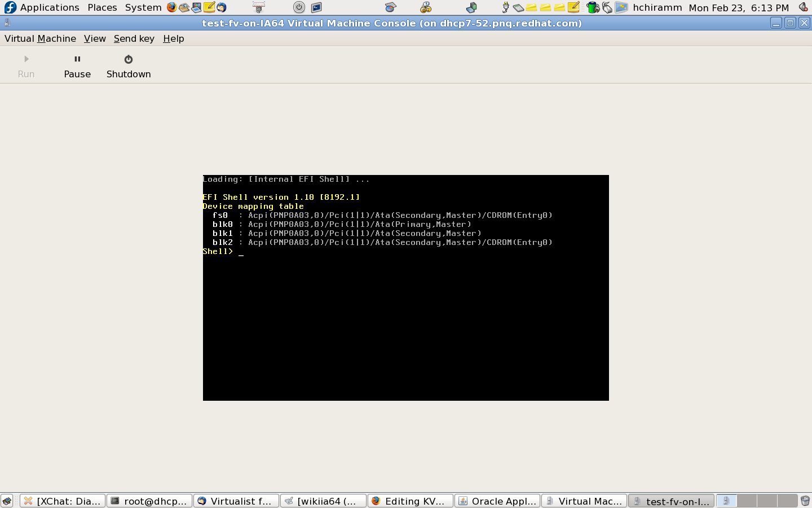Switch to root@dhcp terminal in taskbar

tap(149, 501)
